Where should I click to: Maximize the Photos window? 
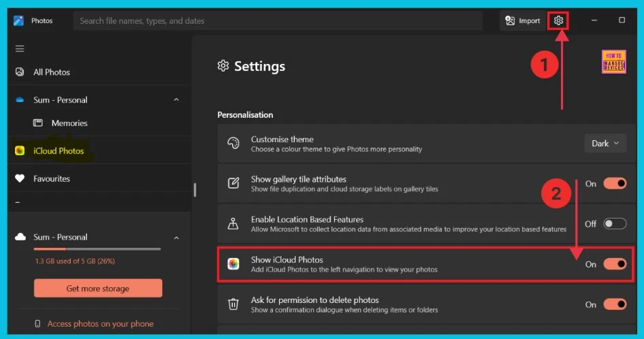pos(622,20)
